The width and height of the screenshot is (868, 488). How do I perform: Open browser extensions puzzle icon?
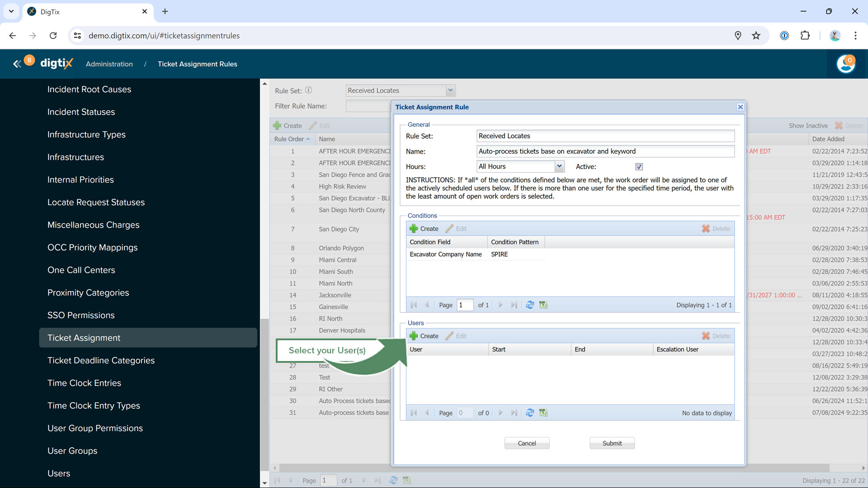(x=805, y=36)
